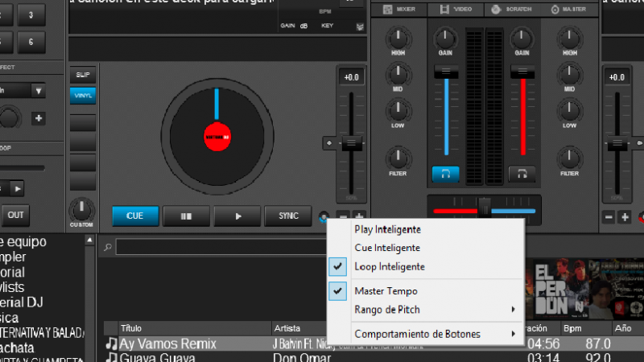Select El Perdon album cover thumbnail
Image resolution: width=644 pixels, height=362 pixels.
pos(560,289)
